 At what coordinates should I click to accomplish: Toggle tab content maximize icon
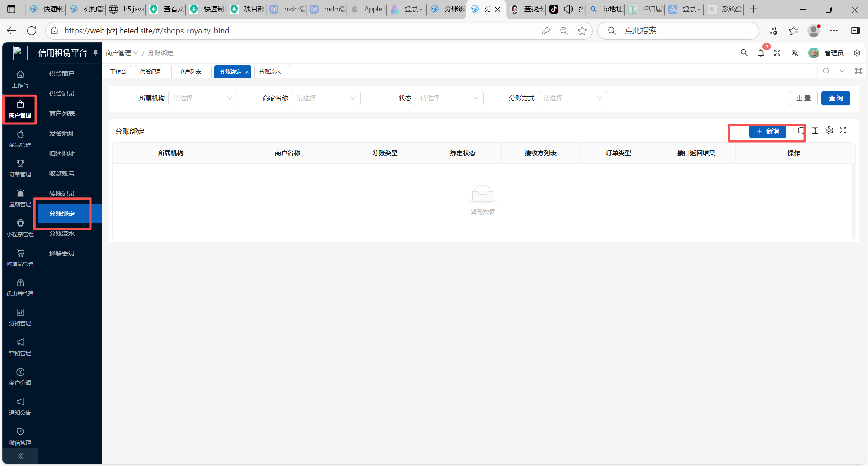(859, 71)
